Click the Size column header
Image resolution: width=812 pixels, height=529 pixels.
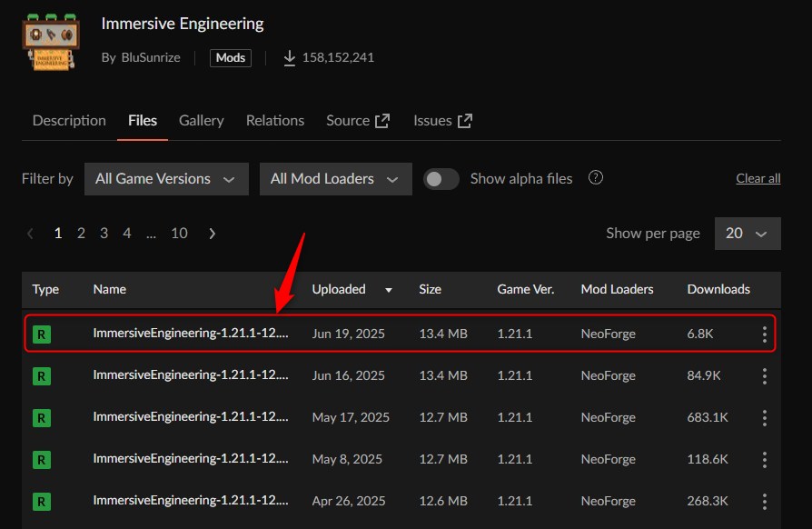(430, 290)
